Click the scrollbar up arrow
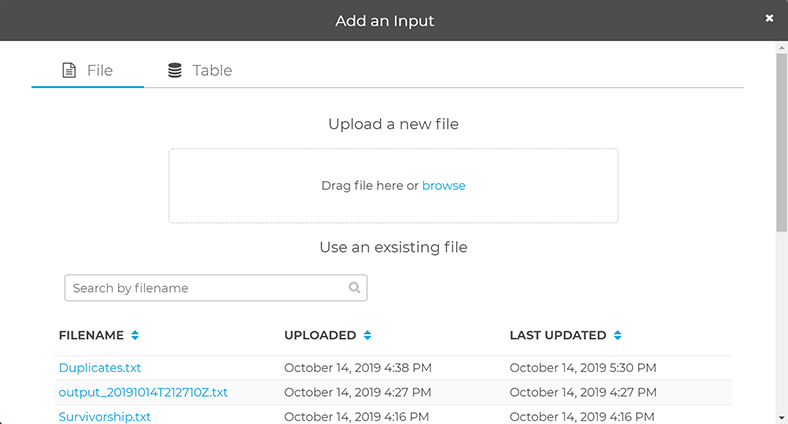The height and width of the screenshot is (424, 788). 781,48
